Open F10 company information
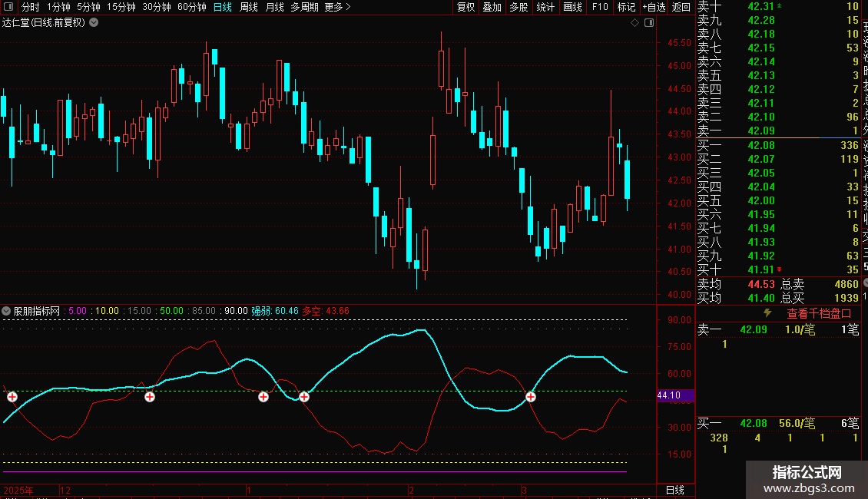Viewport: 868px width, 499px height. [601, 7]
